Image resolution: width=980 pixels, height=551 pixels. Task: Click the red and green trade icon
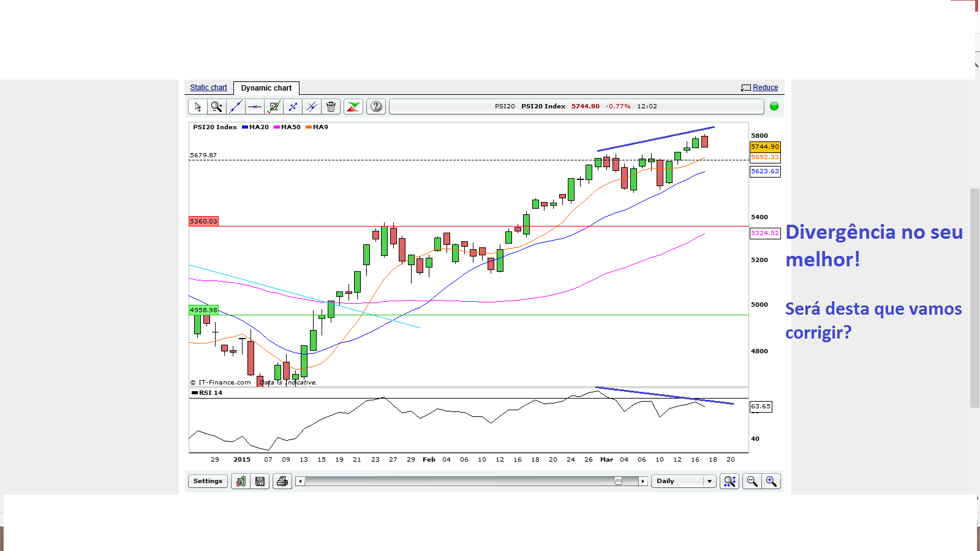[x=353, y=107]
